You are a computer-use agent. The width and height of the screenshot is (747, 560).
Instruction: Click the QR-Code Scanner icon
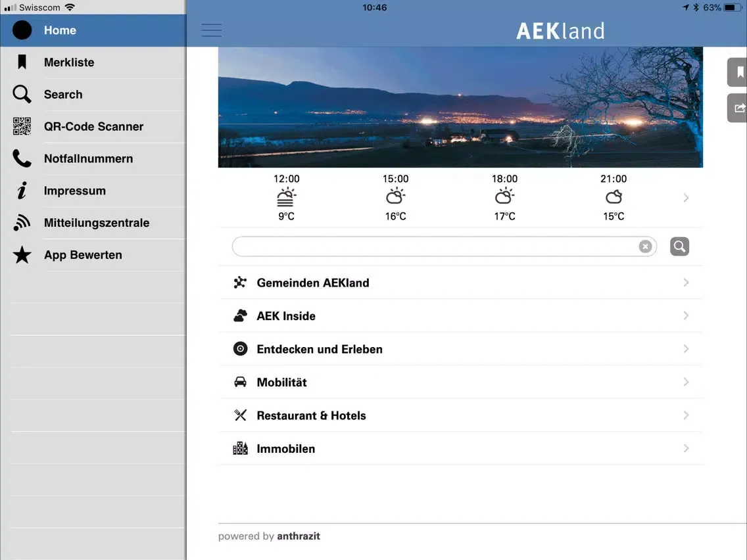click(22, 126)
